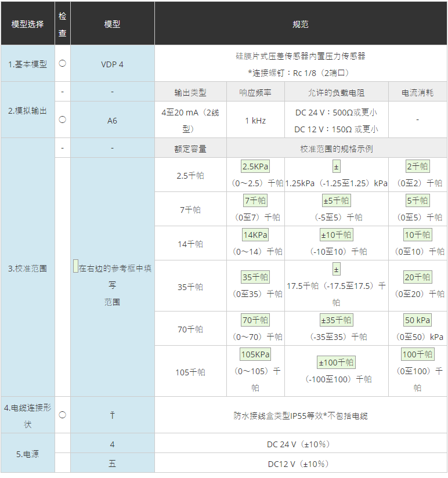
Task: Click the DC 24 V power supply row
Action: tap(299, 444)
